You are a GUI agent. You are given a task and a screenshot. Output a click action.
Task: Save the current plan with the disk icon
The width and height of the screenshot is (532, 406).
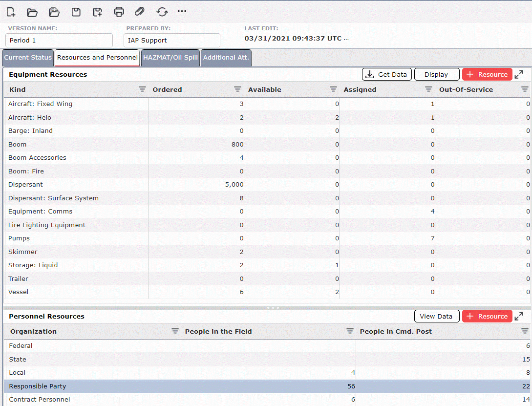(x=76, y=12)
